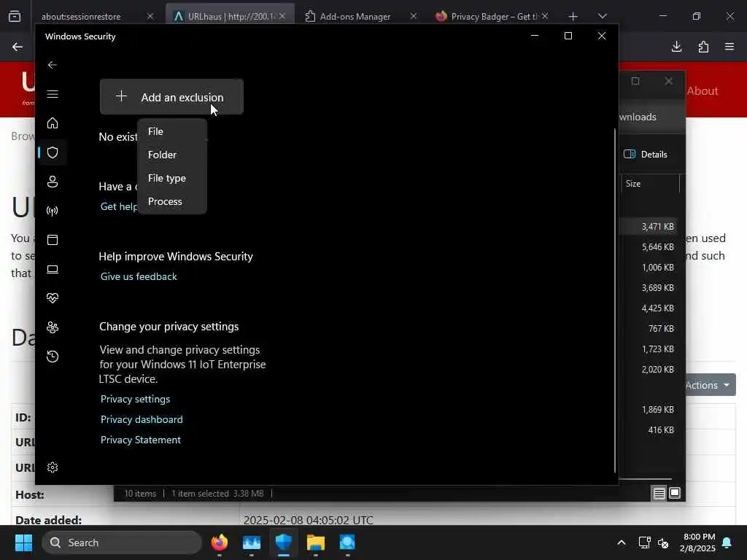This screenshot has height=560, width=747.
Task: Open system monitor app in taskbar
Action: click(x=252, y=542)
